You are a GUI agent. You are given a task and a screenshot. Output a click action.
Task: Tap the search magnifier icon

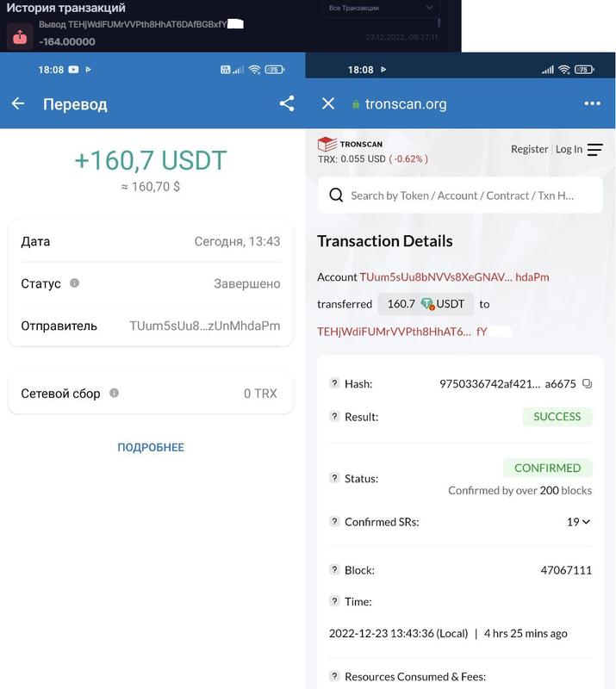pyautogui.click(x=336, y=196)
